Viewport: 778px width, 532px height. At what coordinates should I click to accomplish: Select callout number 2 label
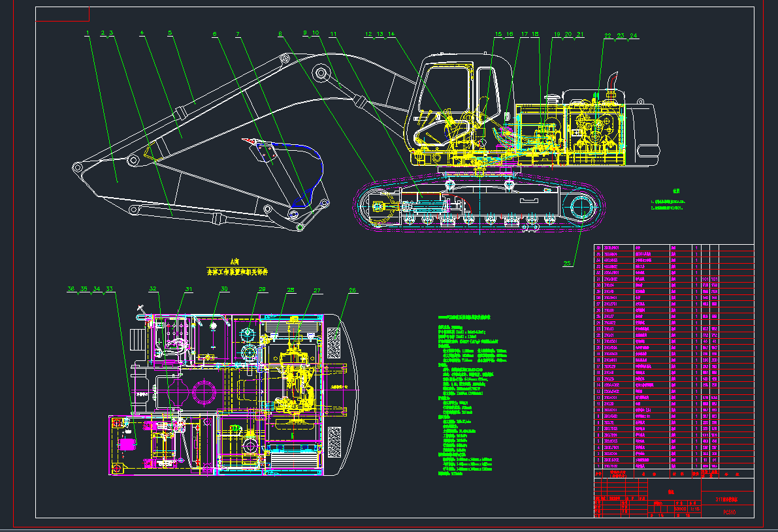point(103,33)
